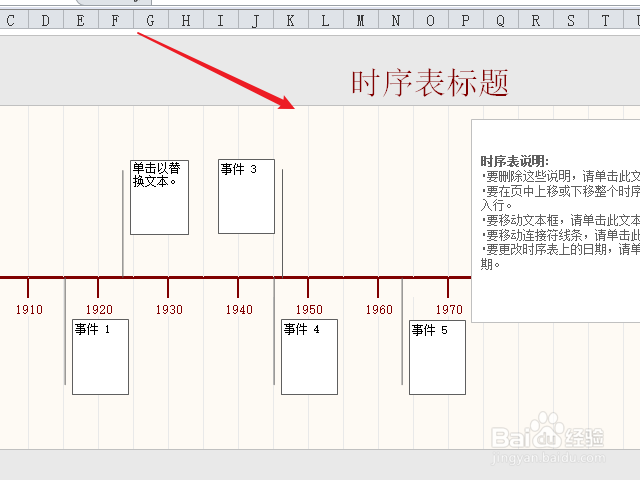
Task: Select column F header
Action: coord(116,20)
